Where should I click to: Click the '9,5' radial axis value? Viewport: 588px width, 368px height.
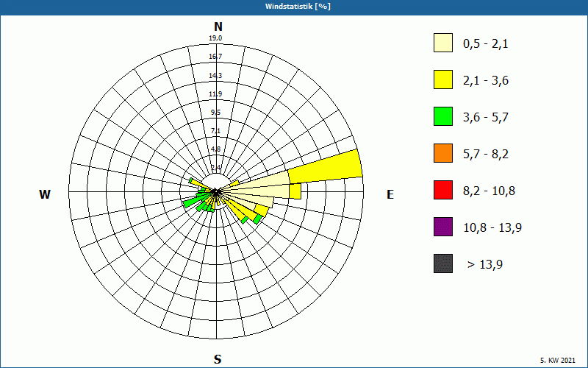[215, 113]
